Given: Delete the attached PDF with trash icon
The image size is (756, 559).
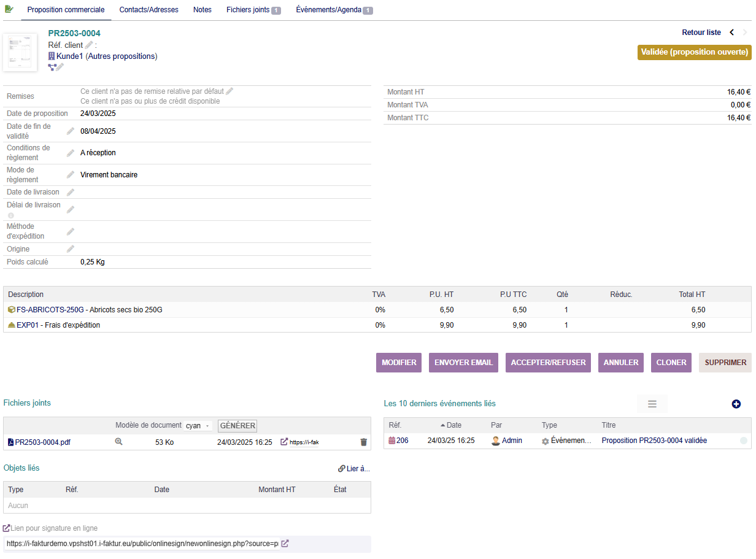Looking at the screenshot, I should click(363, 442).
